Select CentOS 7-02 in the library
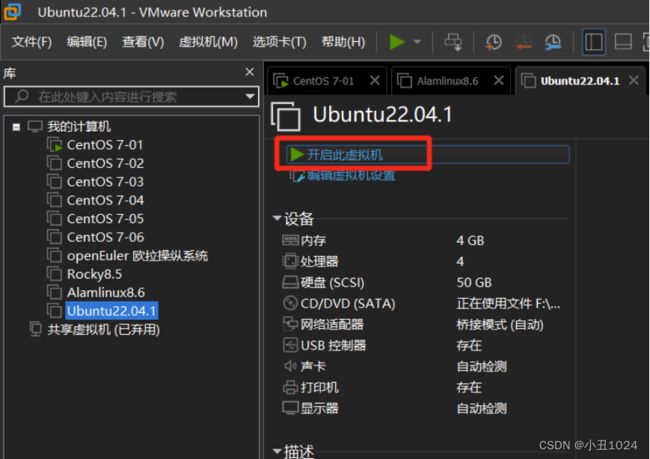650x459 pixels. pos(105,163)
